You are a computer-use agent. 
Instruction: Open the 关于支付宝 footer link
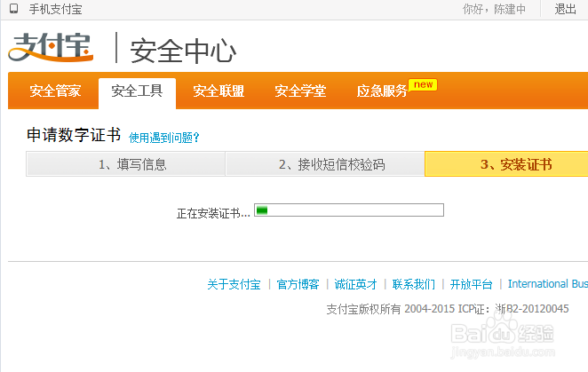(x=234, y=284)
